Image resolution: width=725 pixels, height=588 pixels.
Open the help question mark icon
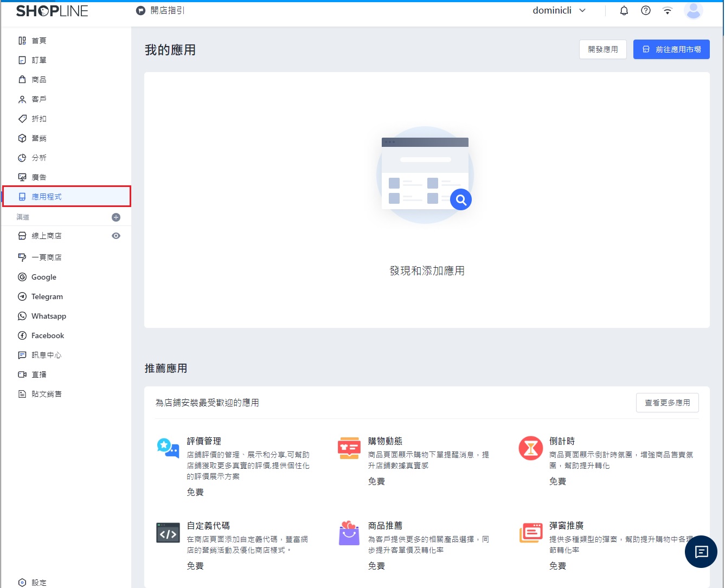(x=646, y=11)
